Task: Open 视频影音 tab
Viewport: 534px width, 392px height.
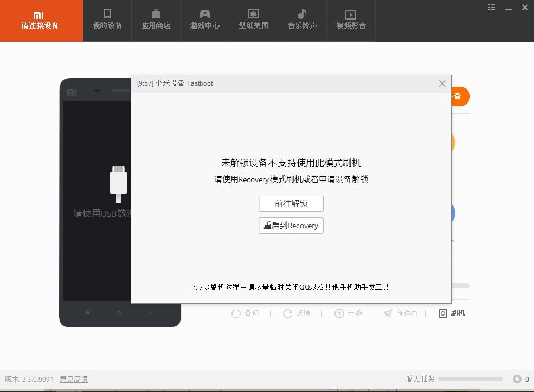Action: pos(351,21)
